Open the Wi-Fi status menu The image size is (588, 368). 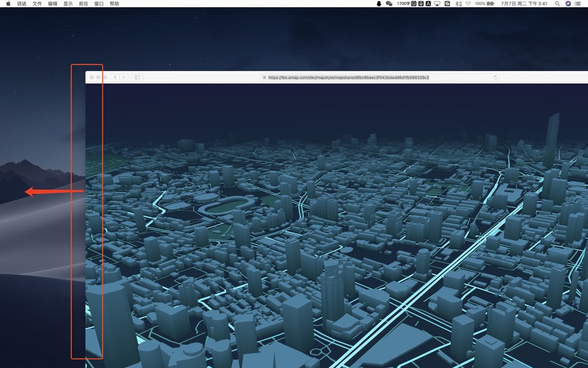click(x=468, y=4)
